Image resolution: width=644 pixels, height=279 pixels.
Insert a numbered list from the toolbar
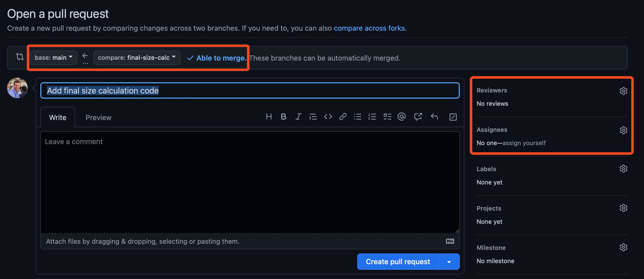pos(372,117)
